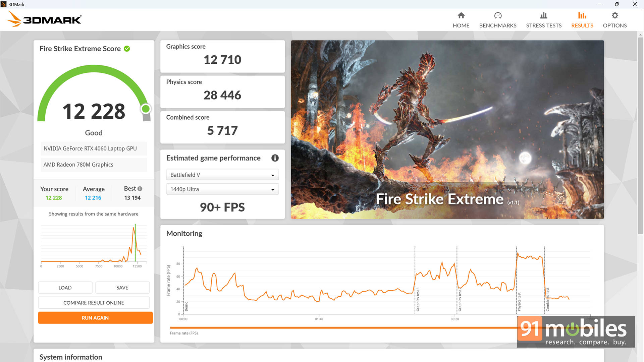The height and width of the screenshot is (362, 644).
Task: Click the Estimated game performance info icon
Action: [x=275, y=158]
